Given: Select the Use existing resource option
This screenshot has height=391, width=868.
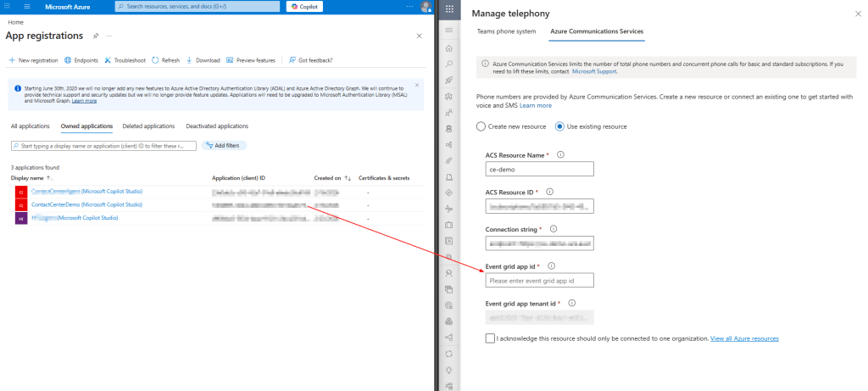Looking at the screenshot, I should pyautogui.click(x=559, y=126).
